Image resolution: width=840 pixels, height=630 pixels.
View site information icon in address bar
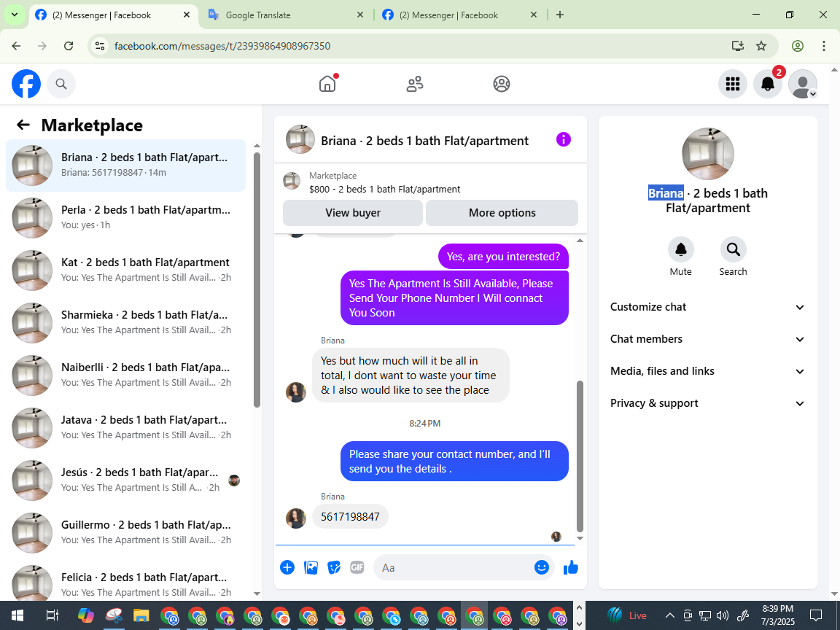(x=100, y=46)
